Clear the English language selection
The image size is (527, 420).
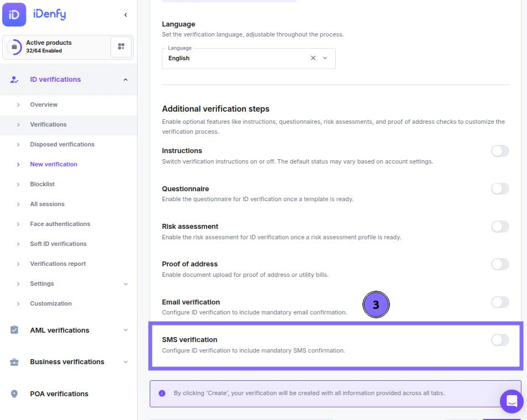(x=313, y=58)
